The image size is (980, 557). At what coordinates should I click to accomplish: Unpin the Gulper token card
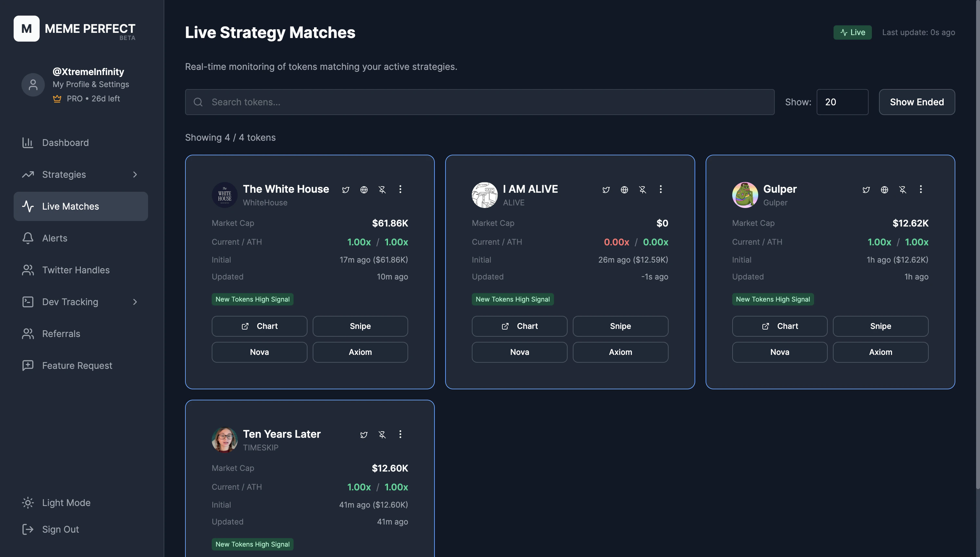click(x=902, y=190)
